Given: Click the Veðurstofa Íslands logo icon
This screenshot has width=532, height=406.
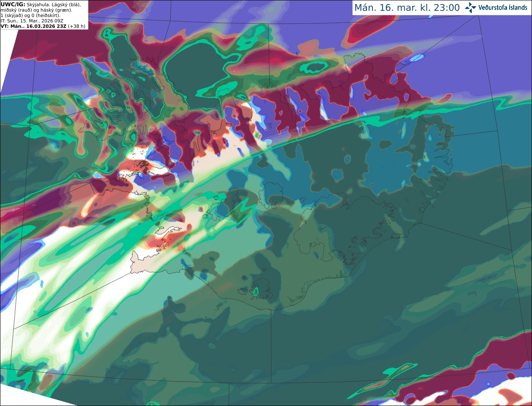Looking at the screenshot, I should tap(470, 7).
